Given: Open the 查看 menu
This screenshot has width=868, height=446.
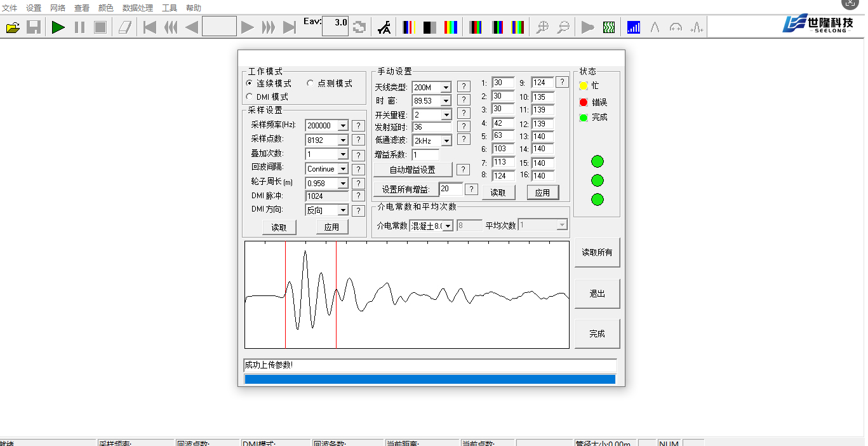Looking at the screenshot, I should 82,8.
